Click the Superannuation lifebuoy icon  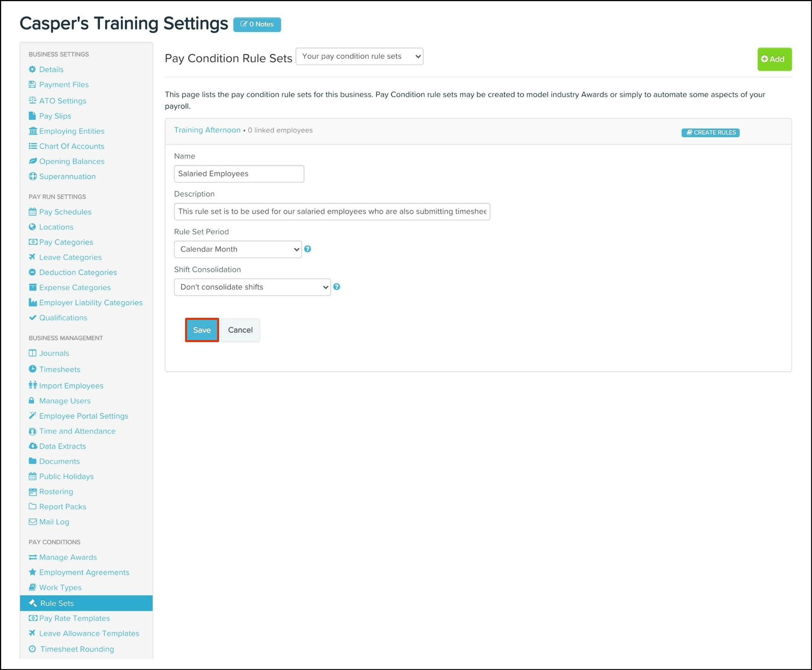(x=32, y=177)
